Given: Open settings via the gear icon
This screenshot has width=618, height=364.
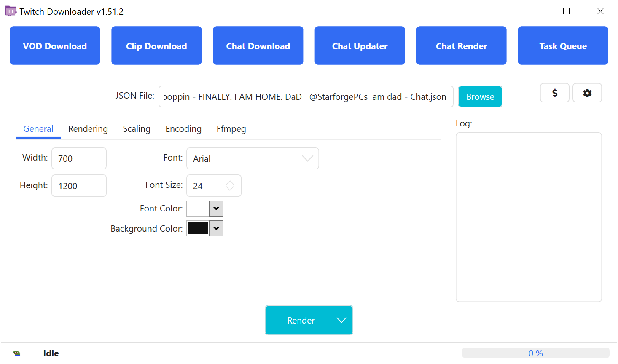Looking at the screenshot, I should (587, 93).
